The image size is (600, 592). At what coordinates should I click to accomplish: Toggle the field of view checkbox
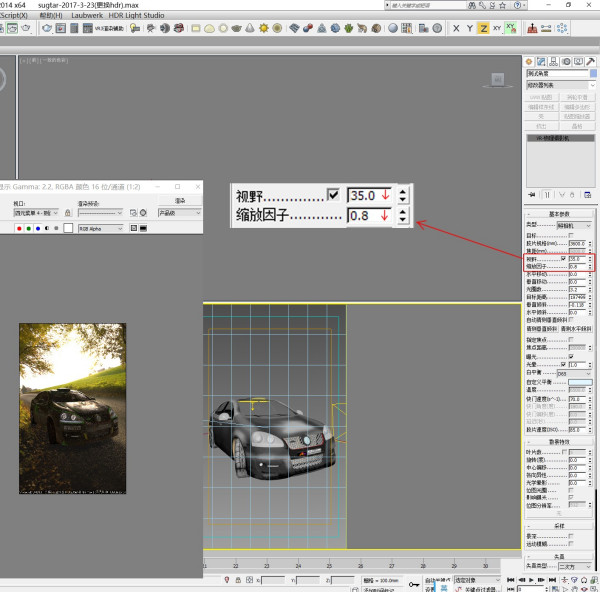pyautogui.click(x=563, y=259)
